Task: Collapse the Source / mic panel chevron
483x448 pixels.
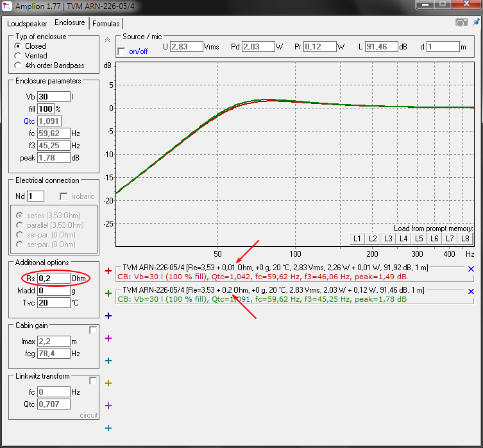Action: click(107, 40)
